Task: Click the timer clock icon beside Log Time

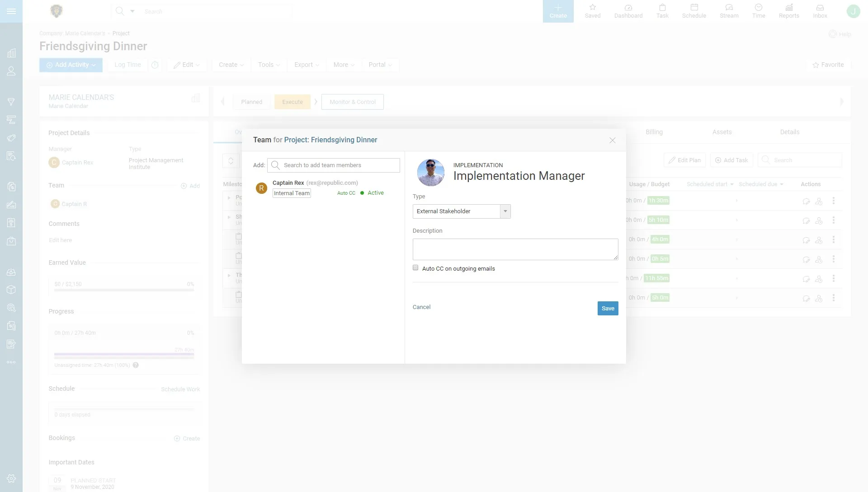Action: tap(155, 65)
